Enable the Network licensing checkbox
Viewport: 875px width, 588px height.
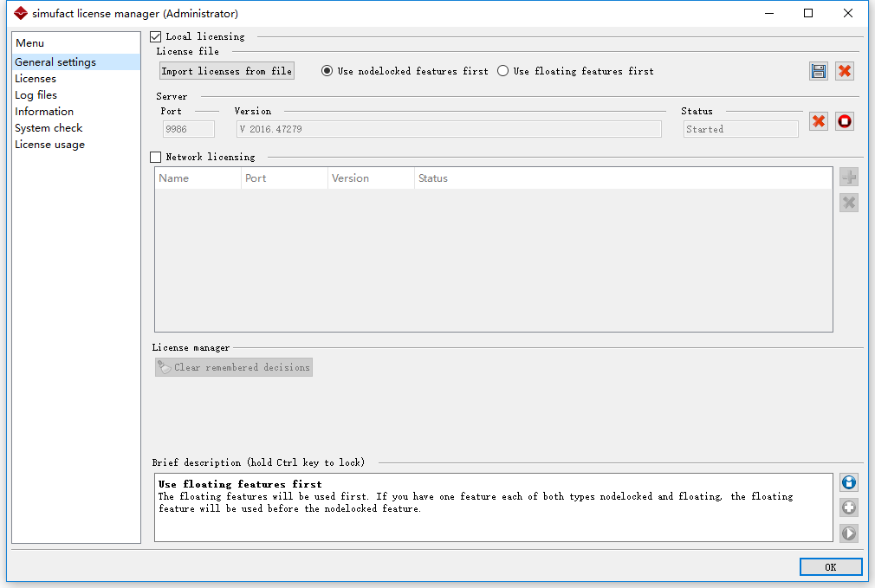[x=156, y=158]
